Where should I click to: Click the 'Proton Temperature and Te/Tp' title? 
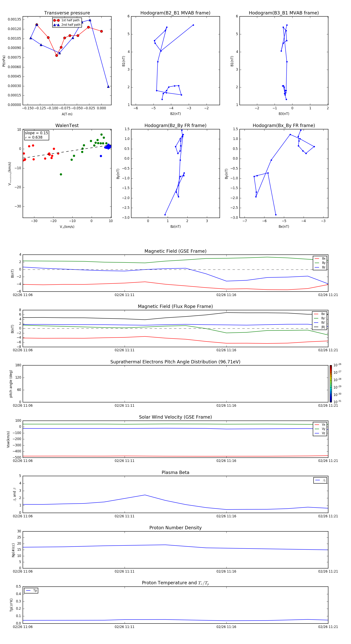click(175, 583)
